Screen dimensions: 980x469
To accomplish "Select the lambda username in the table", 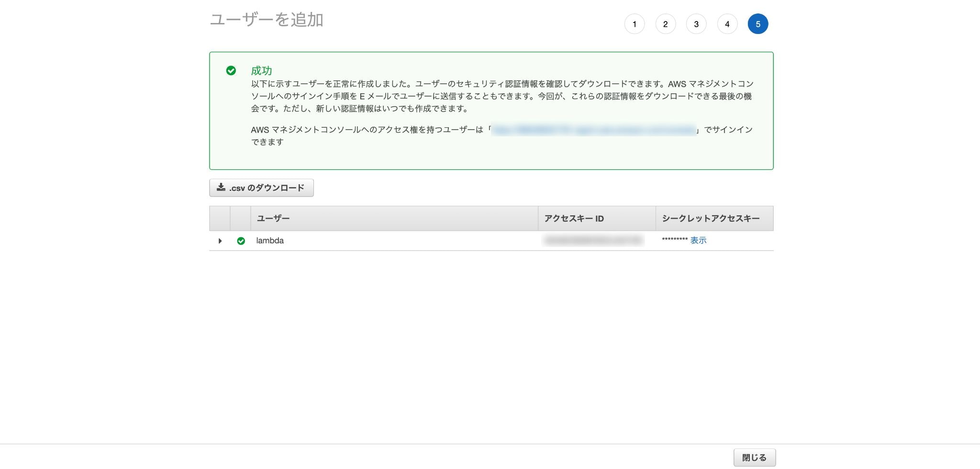I will [269, 241].
